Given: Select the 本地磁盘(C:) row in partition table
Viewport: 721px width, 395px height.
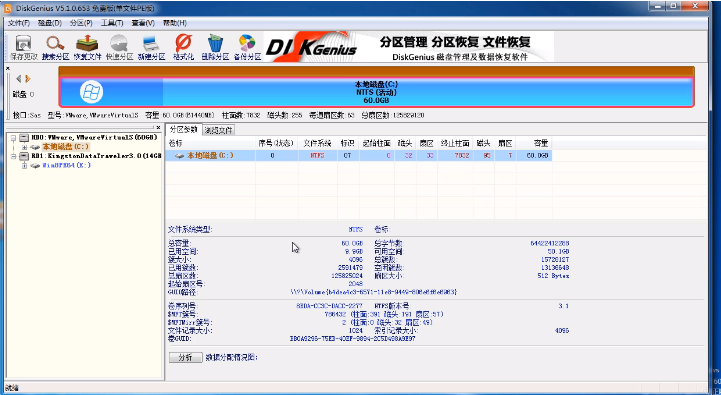Looking at the screenshot, I should [x=359, y=155].
